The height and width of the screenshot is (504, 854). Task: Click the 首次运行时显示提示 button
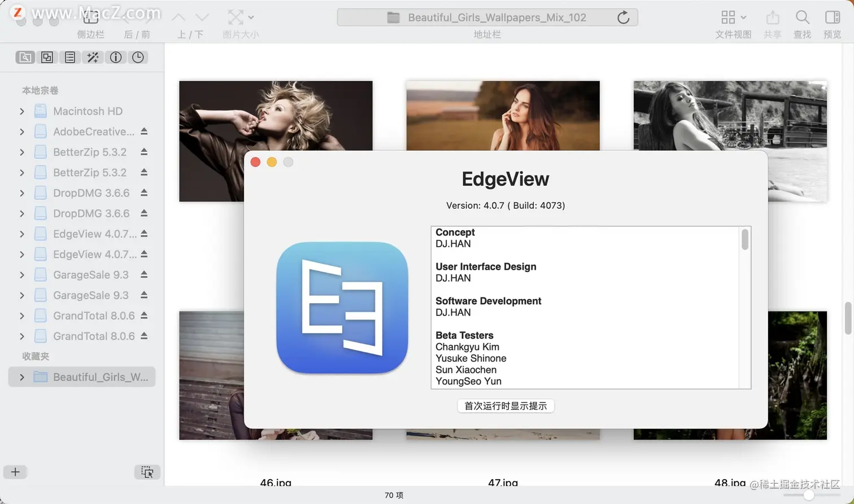(x=506, y=406)
